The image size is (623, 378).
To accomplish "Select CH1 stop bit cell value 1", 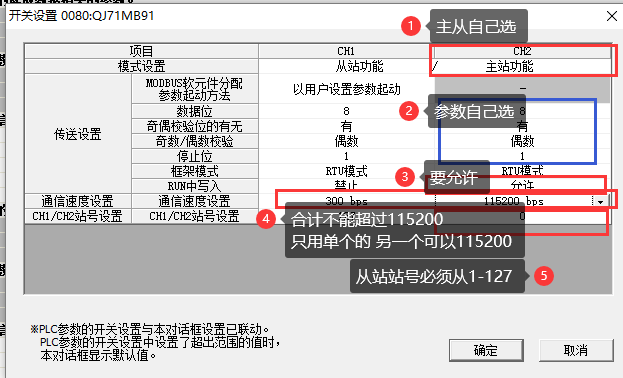I will [346, 156].
